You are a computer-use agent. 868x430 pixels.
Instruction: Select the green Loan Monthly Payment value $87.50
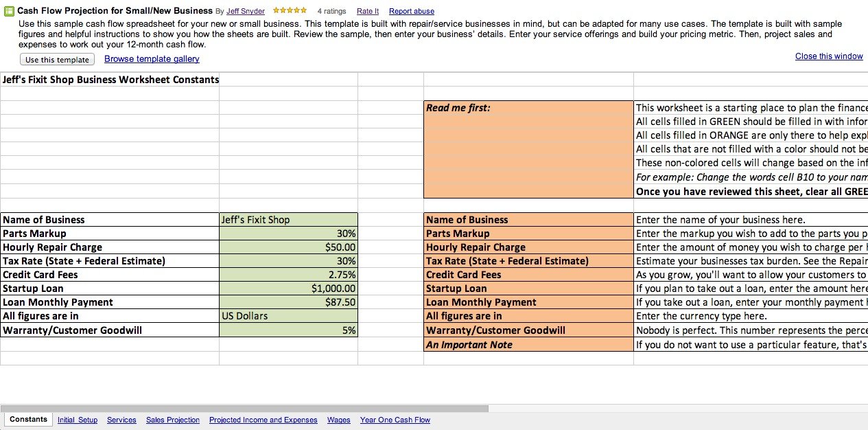288,302
